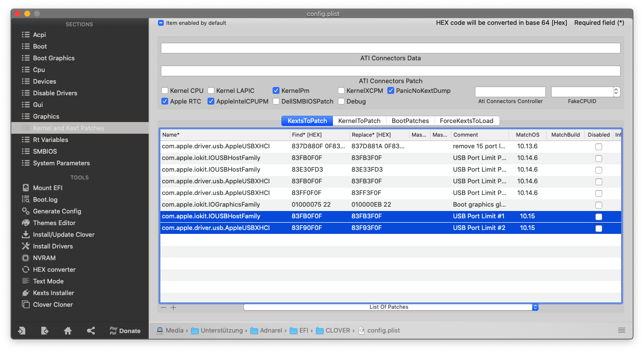This screenshot has height=352, width=644.
Task: Open the Clover Cloner tool
Action: [x=52, y=304]
